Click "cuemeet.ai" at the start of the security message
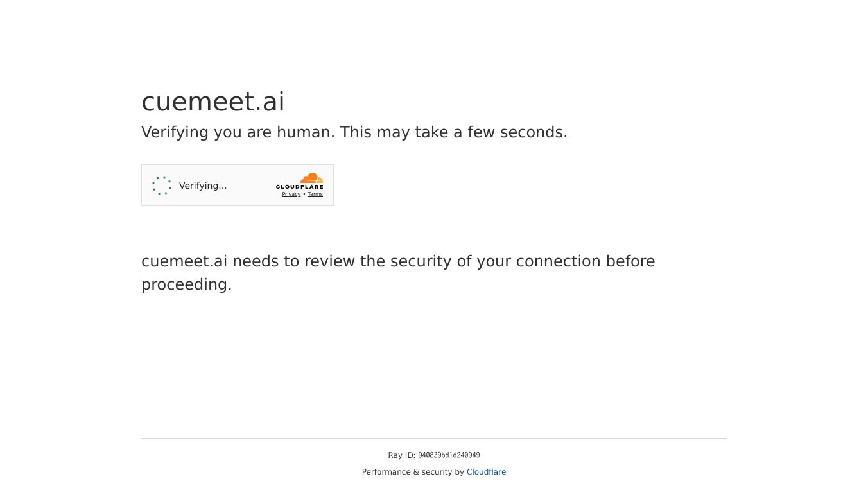The image size is (868, 488). point(184,261)
